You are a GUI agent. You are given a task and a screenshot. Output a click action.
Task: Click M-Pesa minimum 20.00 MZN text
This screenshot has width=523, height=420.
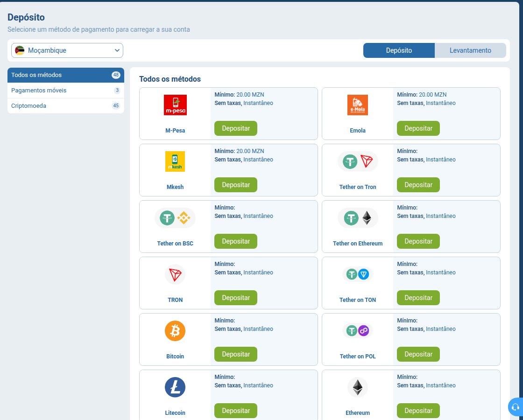(239, 95)
